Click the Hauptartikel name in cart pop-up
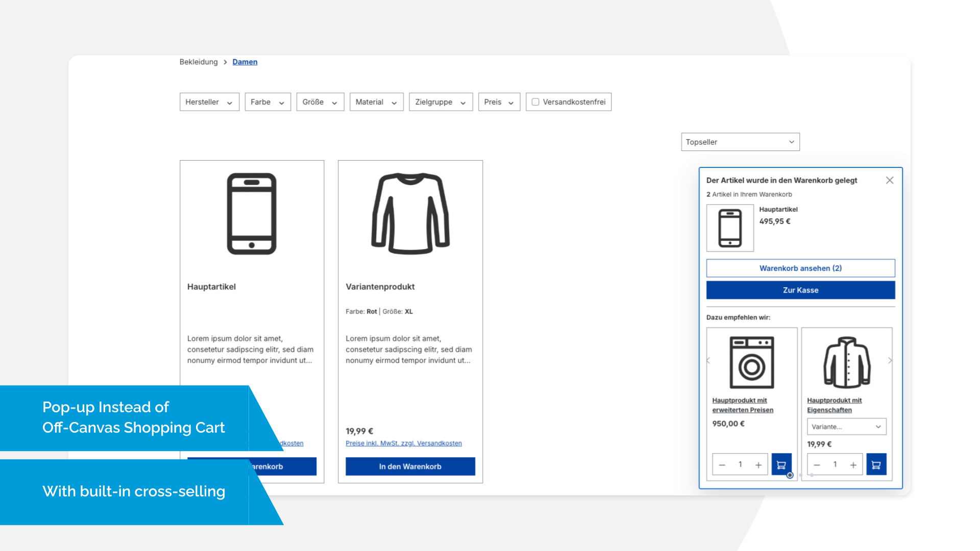The height and width of the screenshot is (551, 980). click(778, 210)
